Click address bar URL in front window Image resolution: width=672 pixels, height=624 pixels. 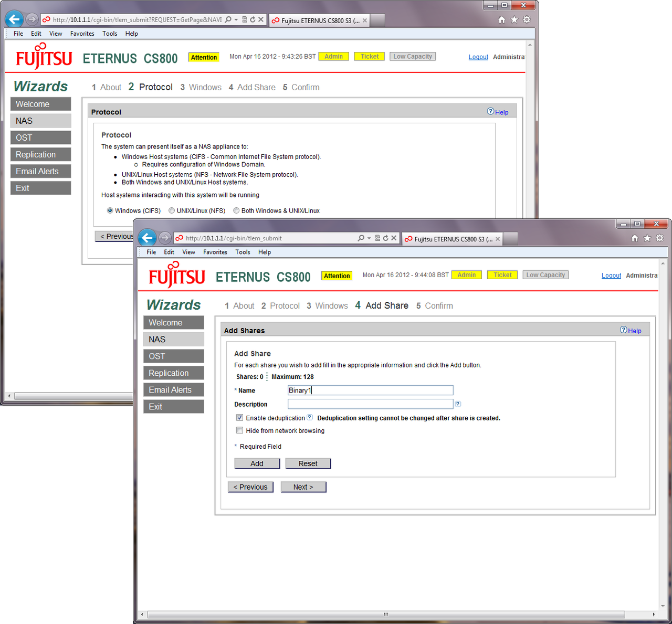(x=234, y=238)
